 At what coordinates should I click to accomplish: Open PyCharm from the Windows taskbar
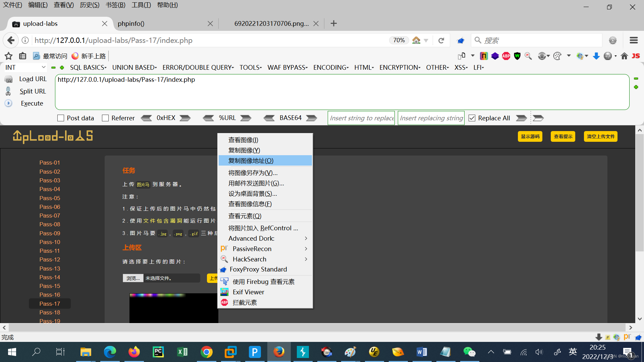[158, 352]
